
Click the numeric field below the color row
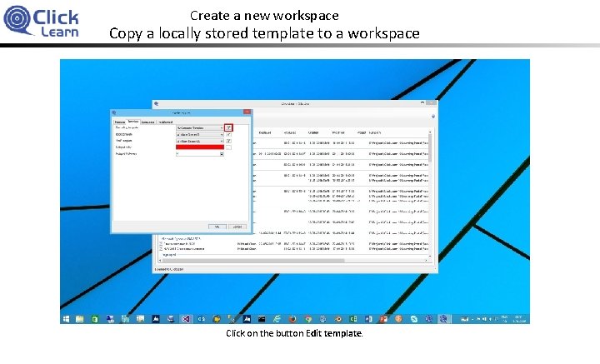point(197,154)
